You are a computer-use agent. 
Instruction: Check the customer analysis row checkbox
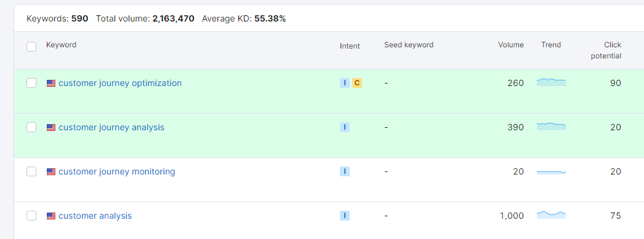[x=31, y=216]
